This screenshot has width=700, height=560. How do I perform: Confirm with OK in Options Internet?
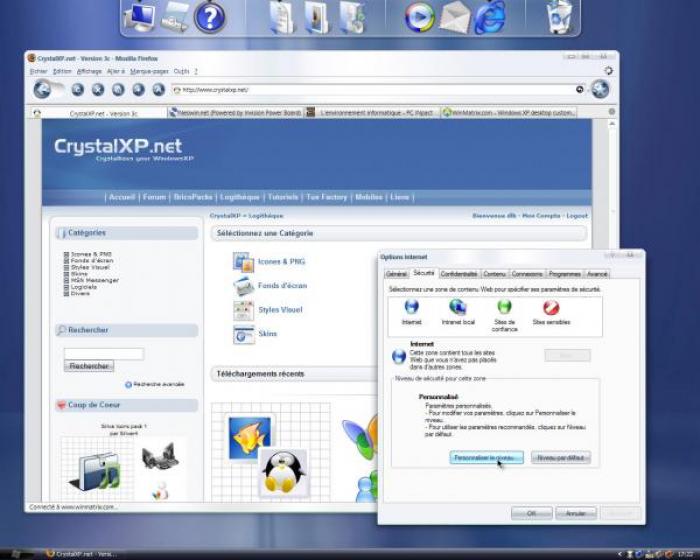tap(531, 513)
